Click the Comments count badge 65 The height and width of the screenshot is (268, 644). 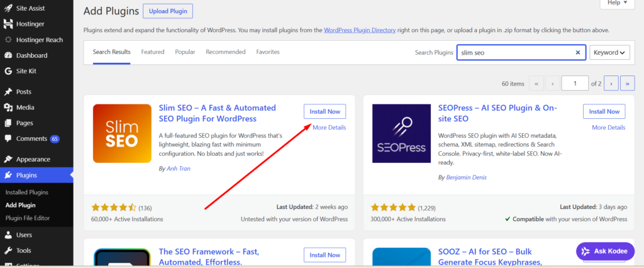pos(55,139)
